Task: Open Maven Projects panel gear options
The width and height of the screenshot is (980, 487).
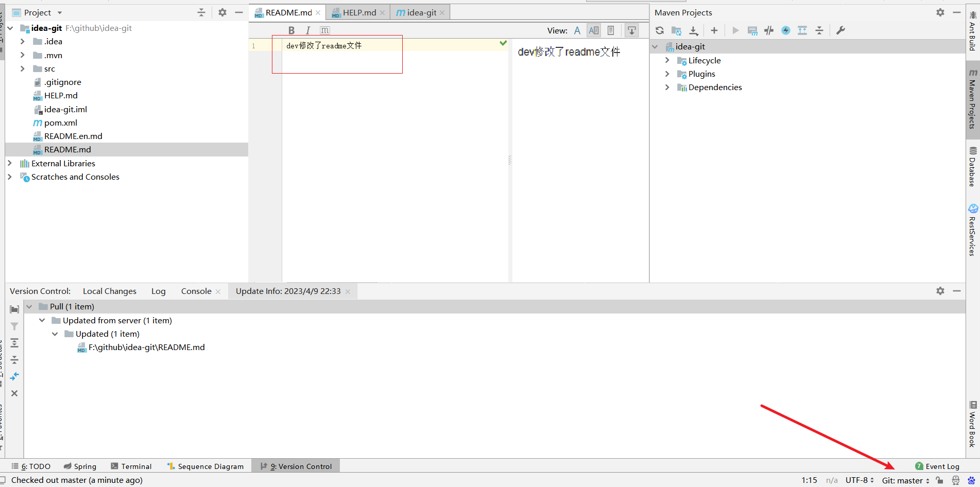Action: click(x=940, y=12)
